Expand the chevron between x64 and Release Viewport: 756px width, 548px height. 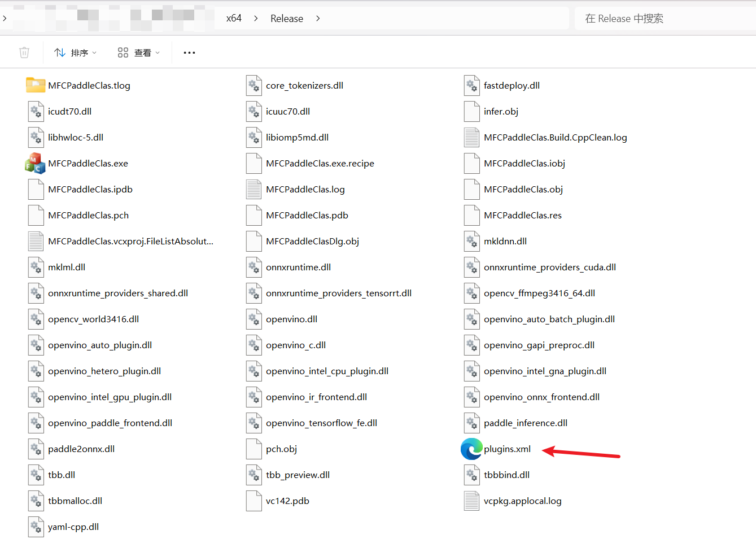256,18
